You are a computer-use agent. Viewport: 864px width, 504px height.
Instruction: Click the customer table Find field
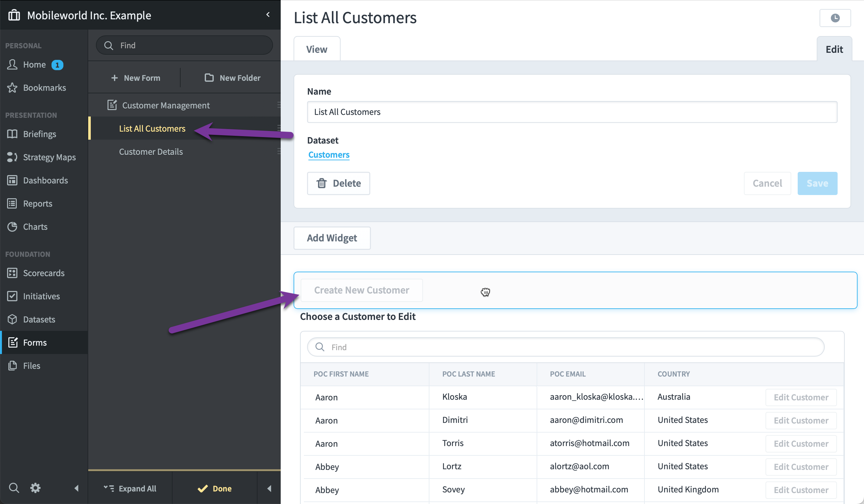click(566, 347)
